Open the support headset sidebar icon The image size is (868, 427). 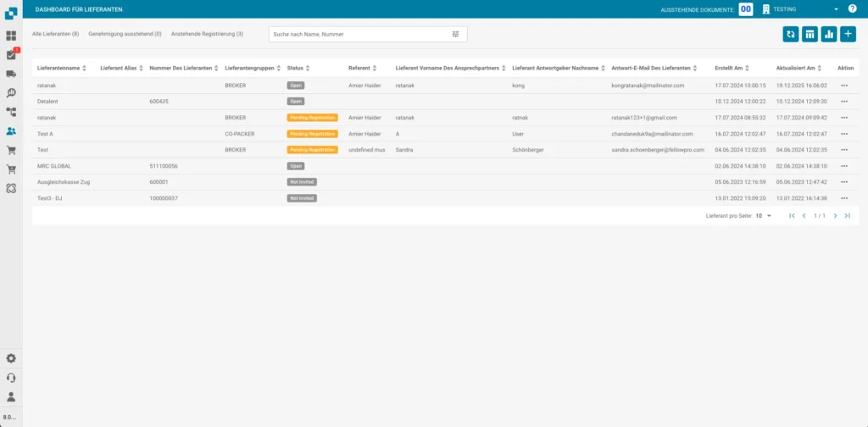click(11, 378)
